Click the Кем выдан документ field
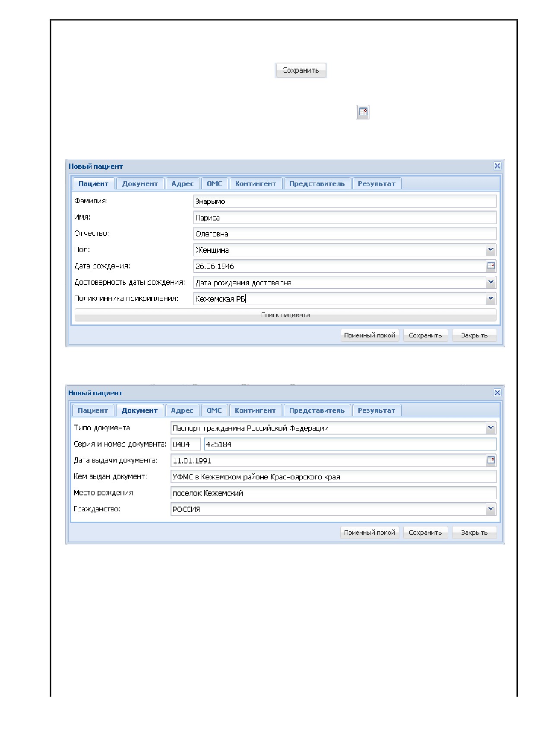Image resolution: width=535 pixels, height=756 pixels. 333,477
